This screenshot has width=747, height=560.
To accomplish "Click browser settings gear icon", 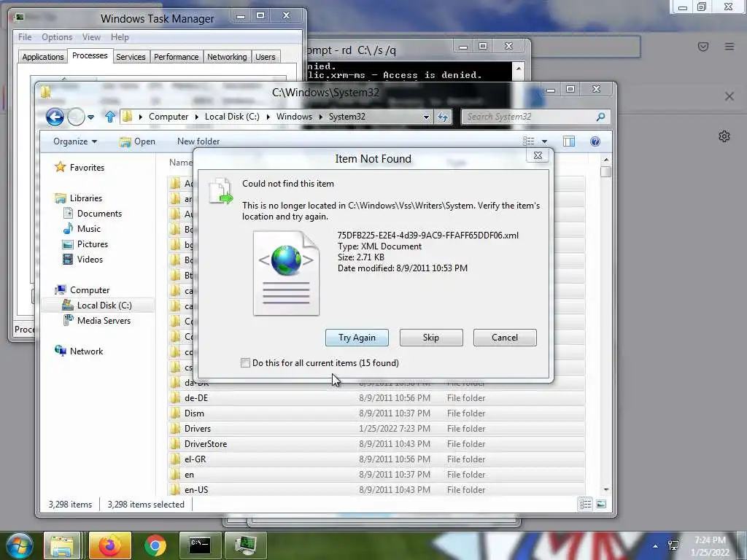I will [724, 136].
